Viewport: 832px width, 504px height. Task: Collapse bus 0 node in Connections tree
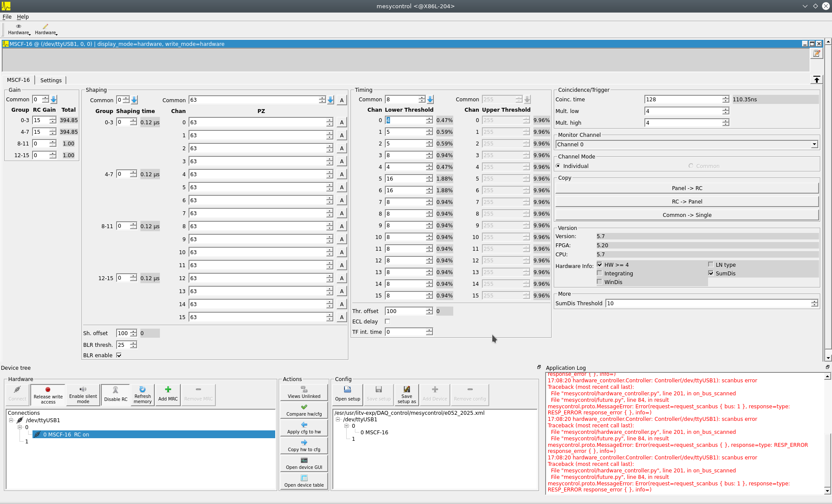[19, 427]
